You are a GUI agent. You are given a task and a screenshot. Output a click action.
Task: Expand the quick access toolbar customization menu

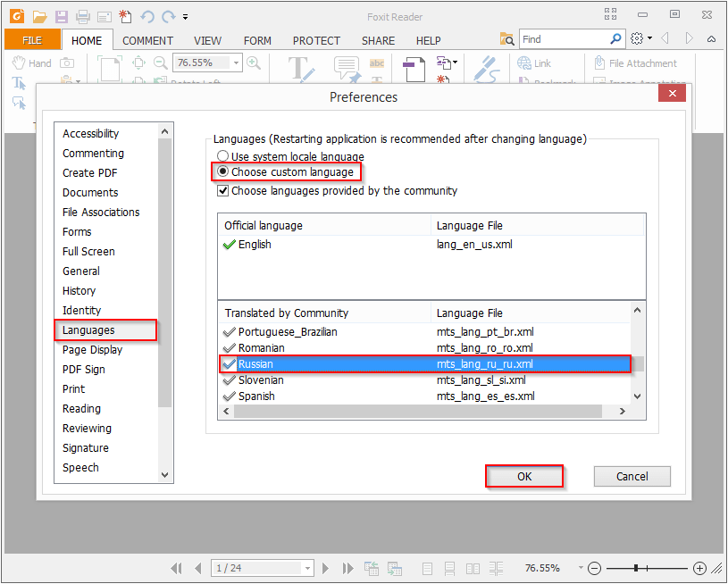click(x=187, y=16)
